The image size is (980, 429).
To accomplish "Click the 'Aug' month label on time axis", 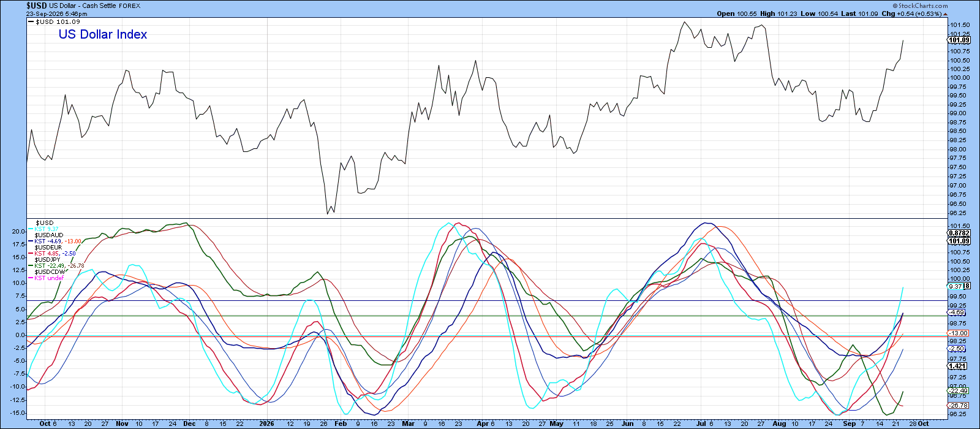I will [x=779, y=423].
